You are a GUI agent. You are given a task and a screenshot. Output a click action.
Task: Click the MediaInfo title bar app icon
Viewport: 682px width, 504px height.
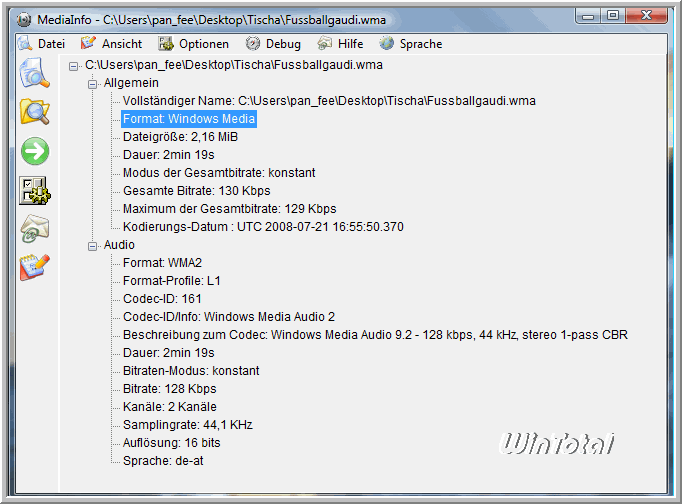click(x=24, y=20)
